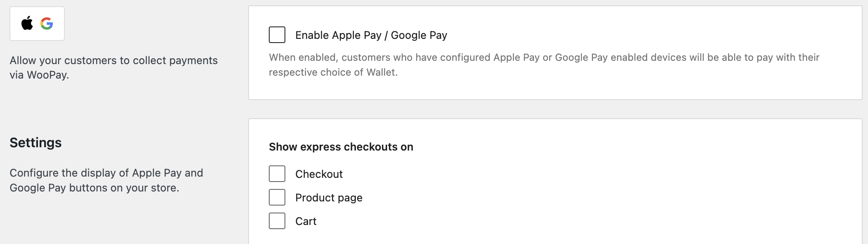The image size is (868, 244).
Task: Click the 'Enable Apple Pay / Google Pay' label
Action: point(371,35)
